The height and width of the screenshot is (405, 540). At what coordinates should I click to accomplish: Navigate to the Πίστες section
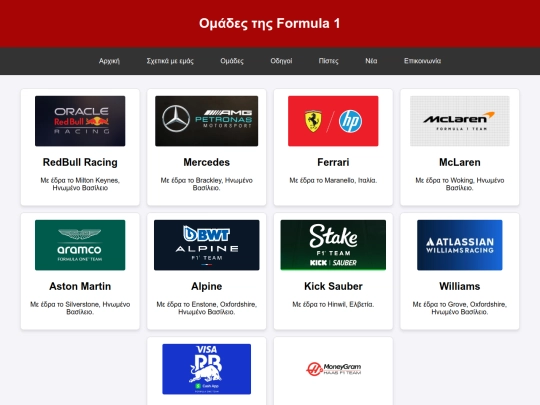pos(329,61)
